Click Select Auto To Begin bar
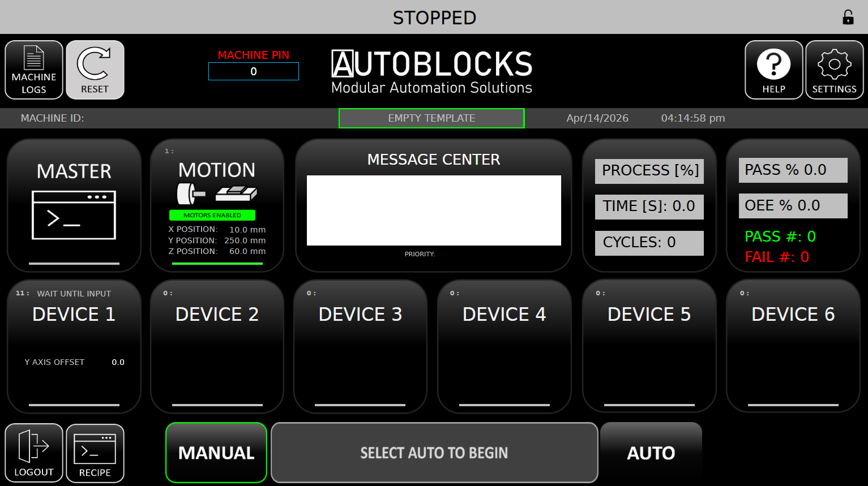 (x=434, y=453)
